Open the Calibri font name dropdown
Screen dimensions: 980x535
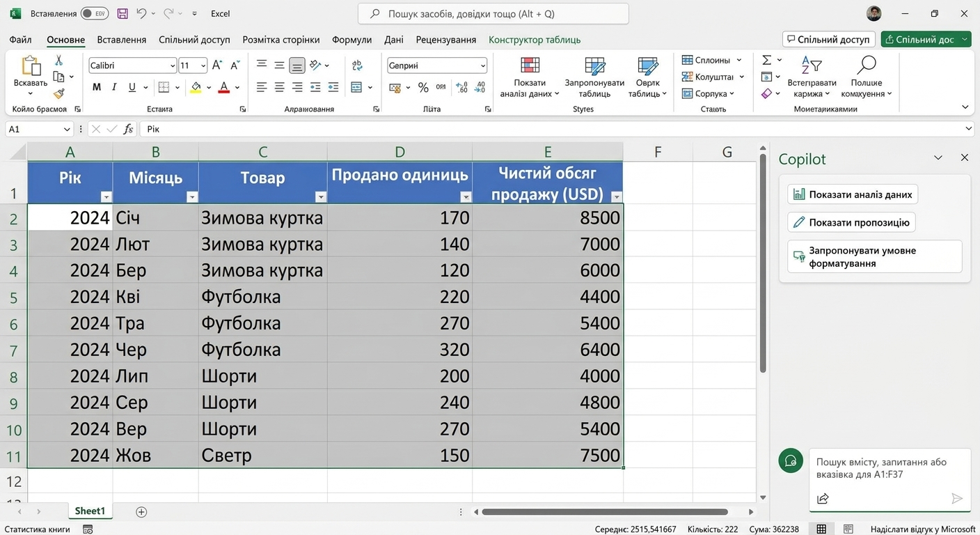tap(172, 65)
